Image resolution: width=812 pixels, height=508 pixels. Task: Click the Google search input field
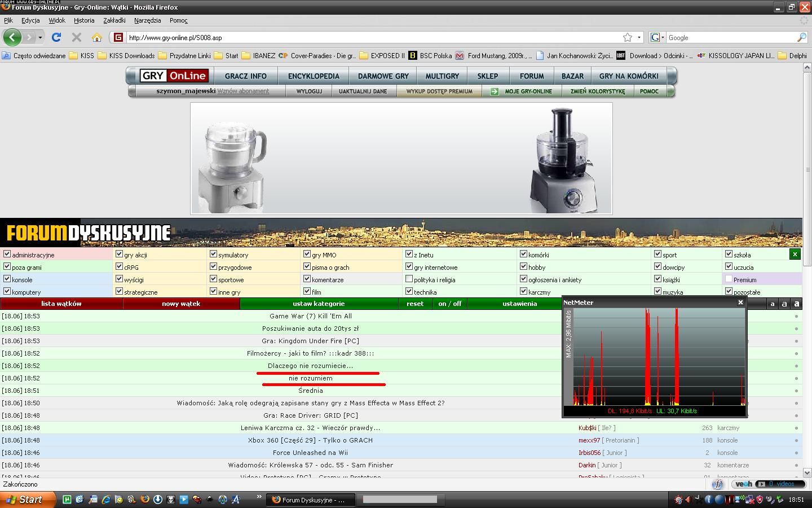click(731, 37)
